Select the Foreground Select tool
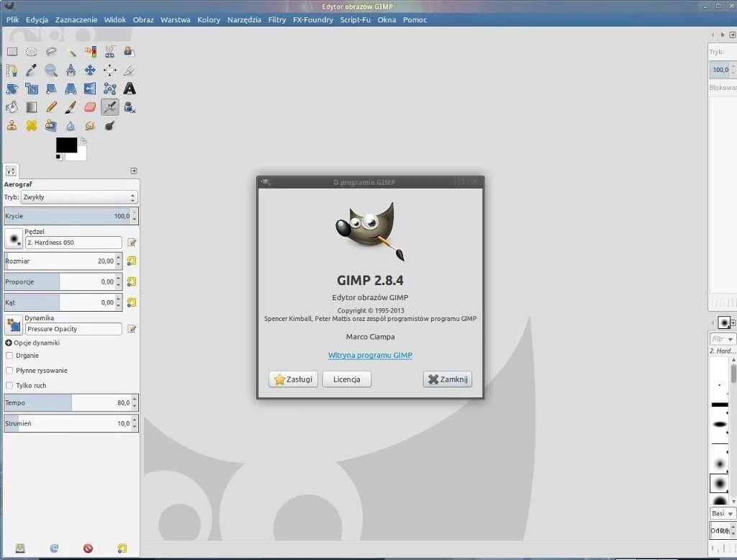This screenshot has height=560, width=737. (x=130, y=52)
